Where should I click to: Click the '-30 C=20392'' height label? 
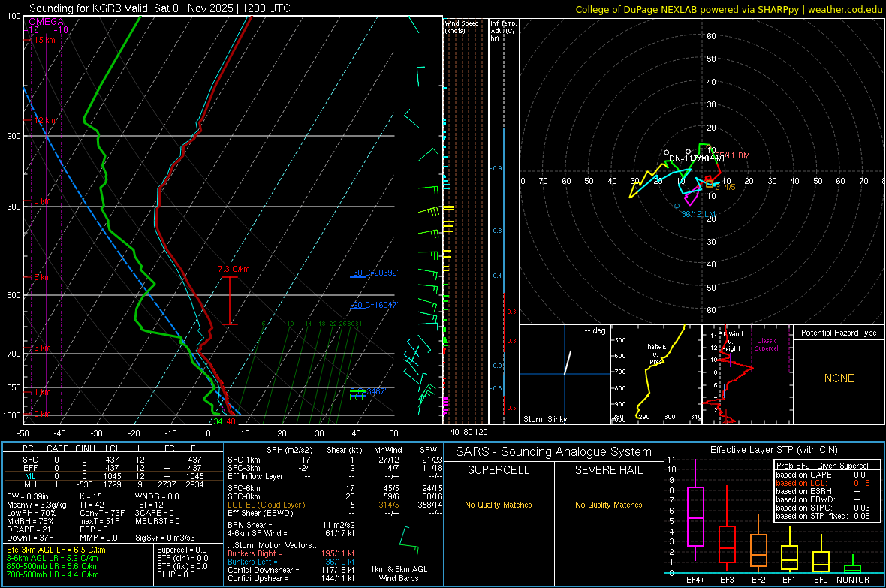point(374,273)
